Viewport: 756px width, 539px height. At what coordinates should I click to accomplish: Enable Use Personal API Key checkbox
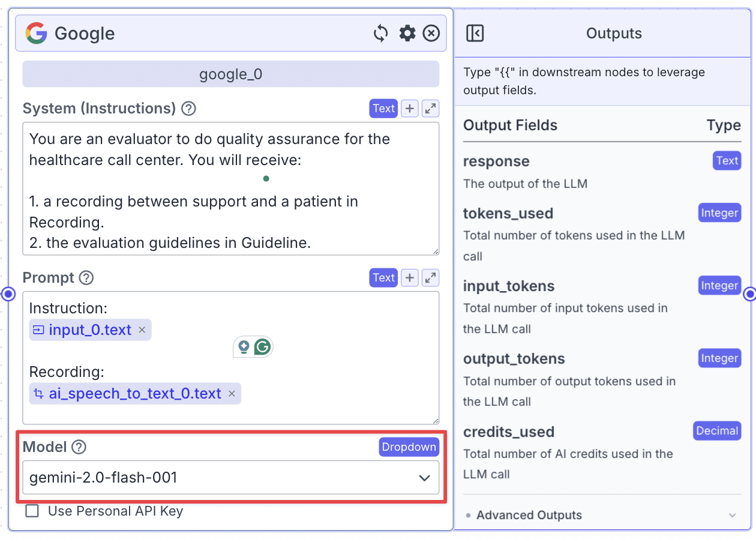coord(32,511)
